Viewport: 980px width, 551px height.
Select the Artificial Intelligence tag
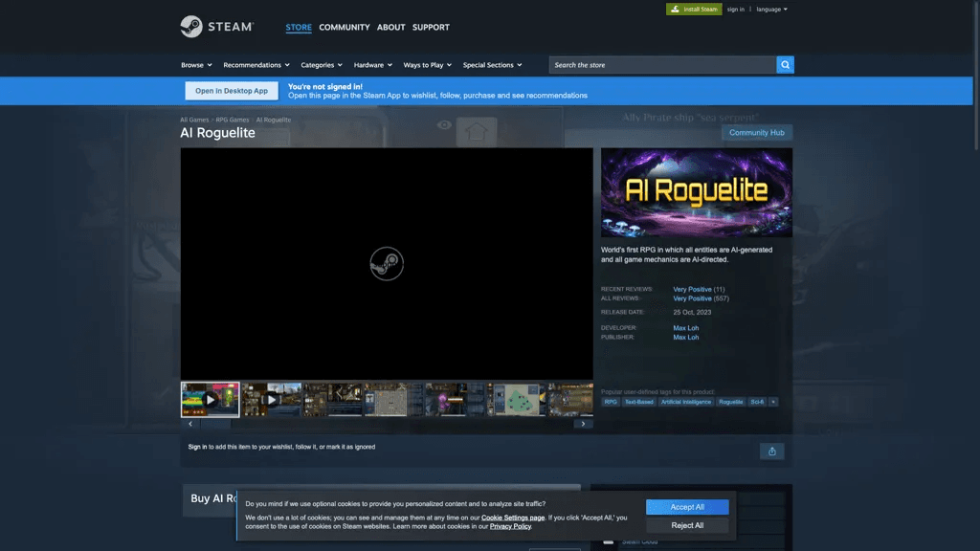685,402
